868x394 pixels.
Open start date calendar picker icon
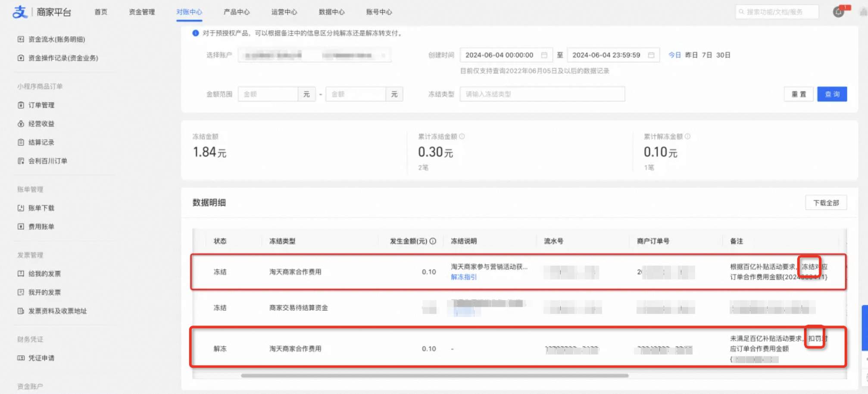[544, 55]
